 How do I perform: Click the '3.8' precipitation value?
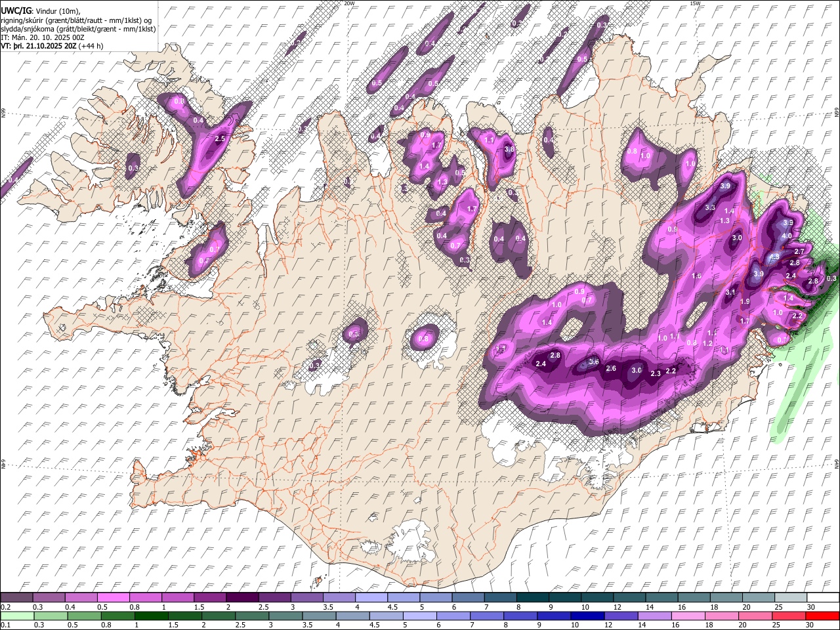(509, 150)
